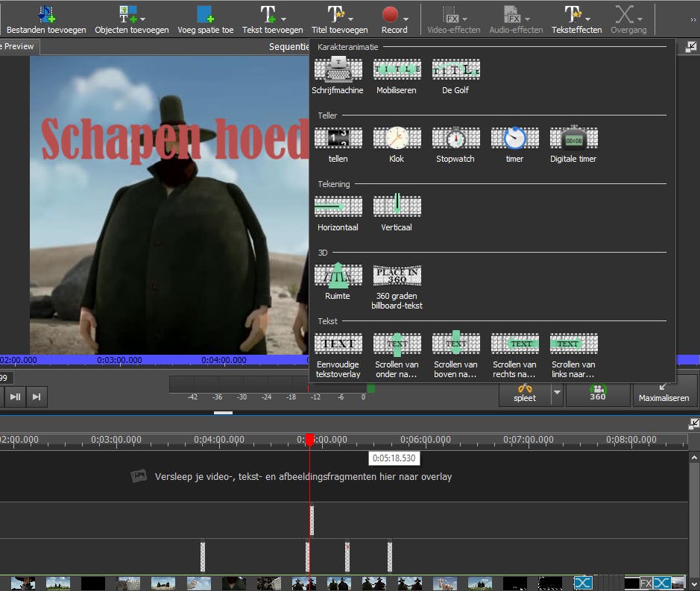
Task: Choose Scrollen van boven naar onder text
Action: [x=455, y=355]
